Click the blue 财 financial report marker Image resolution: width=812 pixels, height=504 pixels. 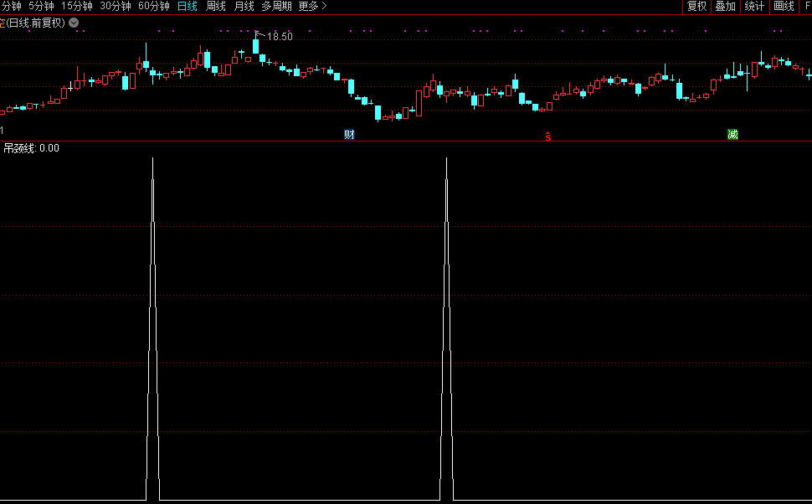click(x=349, y=135)
